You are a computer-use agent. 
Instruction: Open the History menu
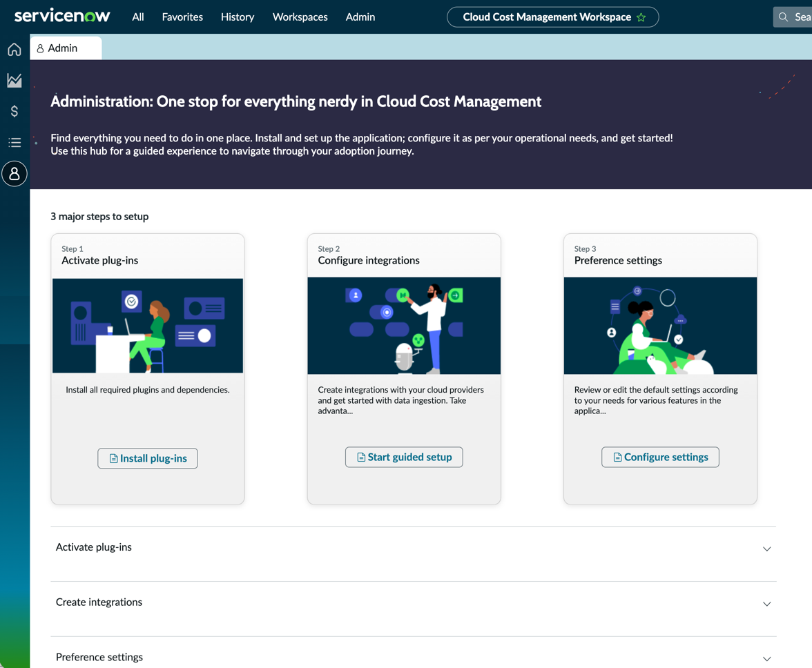click(x=238, y=17)
